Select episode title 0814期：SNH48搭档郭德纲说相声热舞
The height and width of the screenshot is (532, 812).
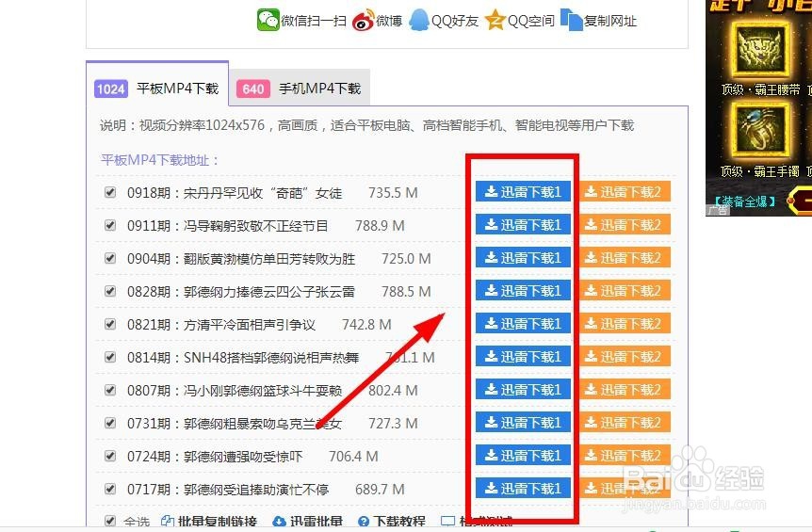point(243,358)
